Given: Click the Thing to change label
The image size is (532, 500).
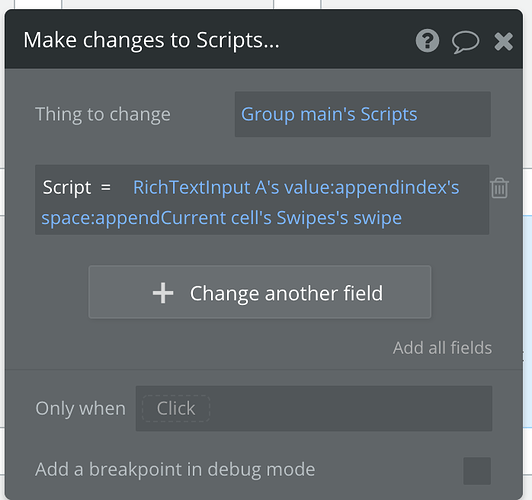Looking at the screenshot, I should (103, 114).
